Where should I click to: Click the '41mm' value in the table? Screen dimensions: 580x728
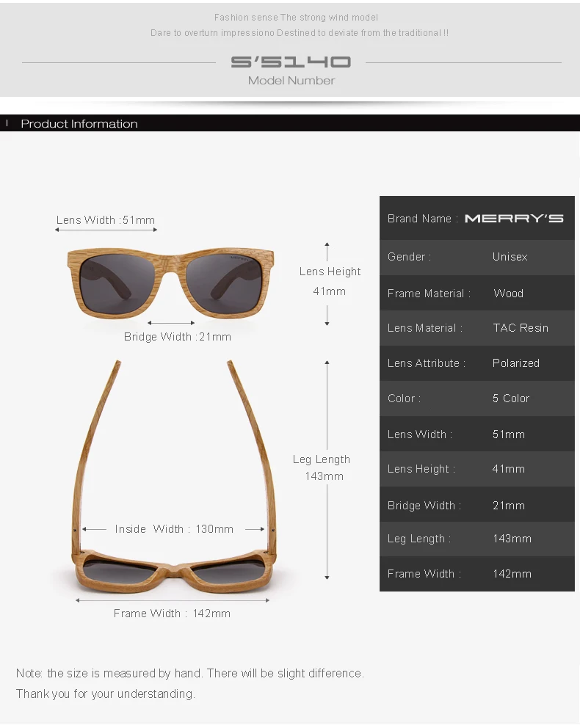pyautogui.click(x=509, y=469)
